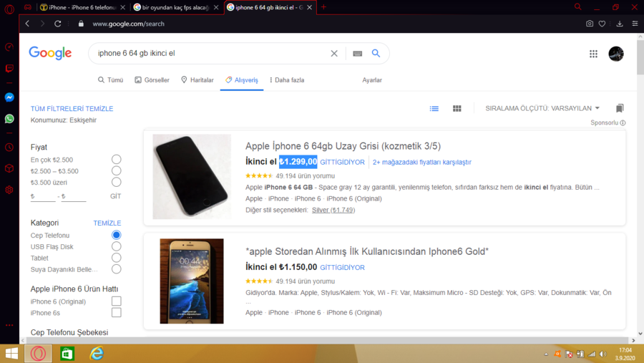Open space gray iPhone thumbnail
The height and width of the screenshot is (363, 644).
click(192, 176)
